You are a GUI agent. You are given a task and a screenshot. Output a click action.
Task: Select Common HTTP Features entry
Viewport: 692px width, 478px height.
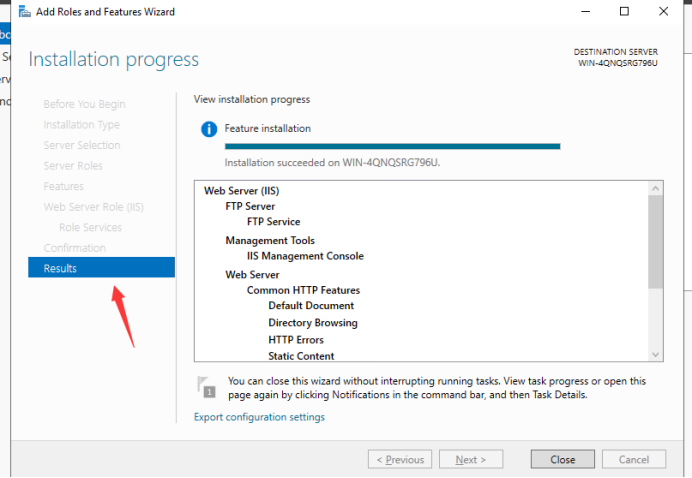tap(304, 290)
